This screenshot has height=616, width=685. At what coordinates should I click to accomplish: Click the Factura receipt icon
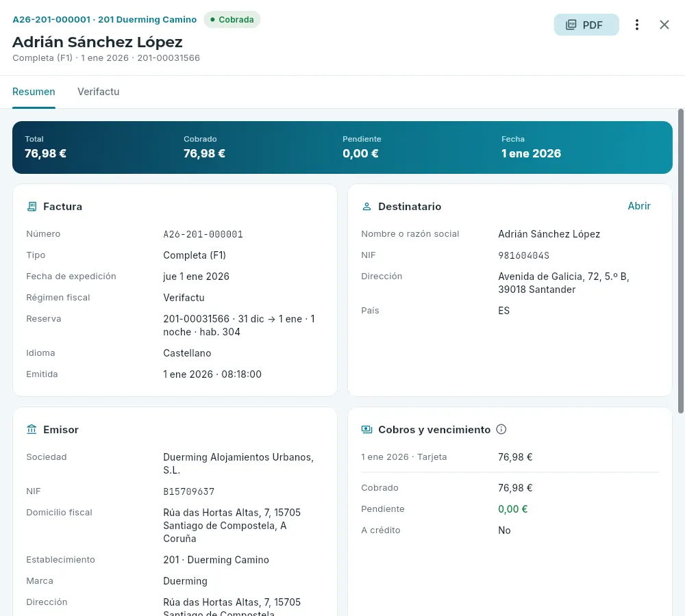tap(32, 207)
